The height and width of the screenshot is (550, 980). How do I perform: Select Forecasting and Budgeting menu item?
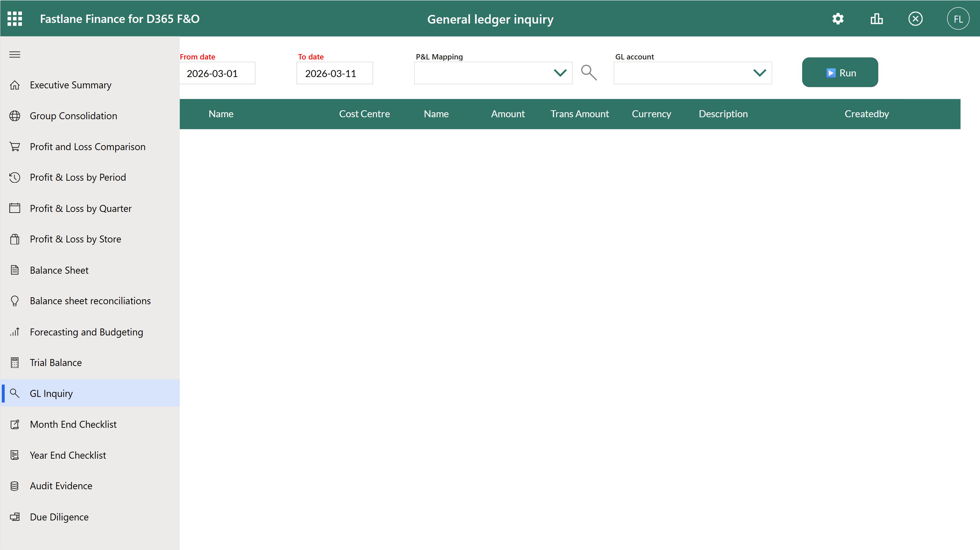(x=86, y=332)
